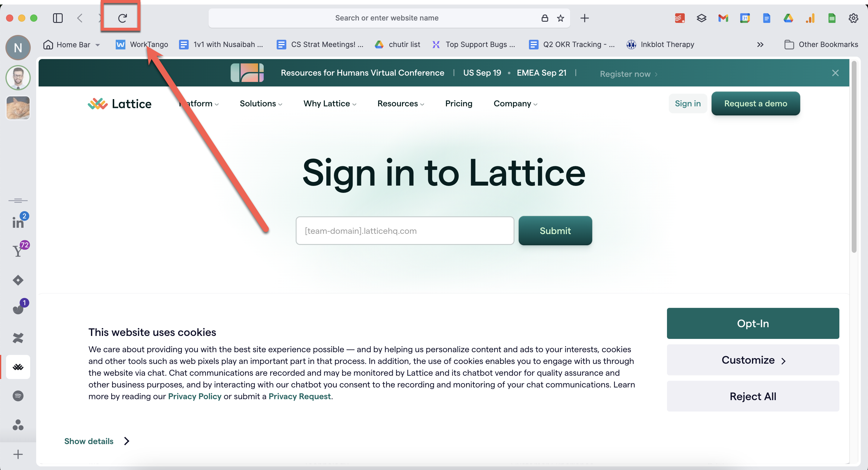Open browser settings gear icon
Screen dimensions: 868x470
[853, 18]
